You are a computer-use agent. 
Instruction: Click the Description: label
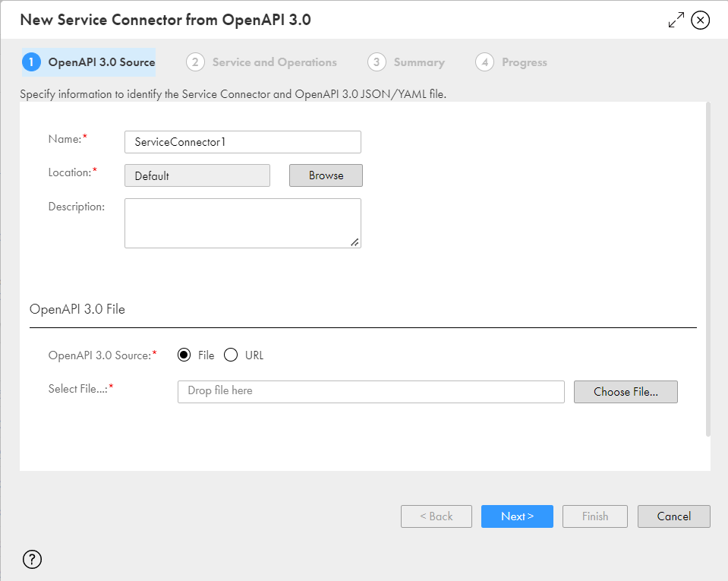pos(77,207)
